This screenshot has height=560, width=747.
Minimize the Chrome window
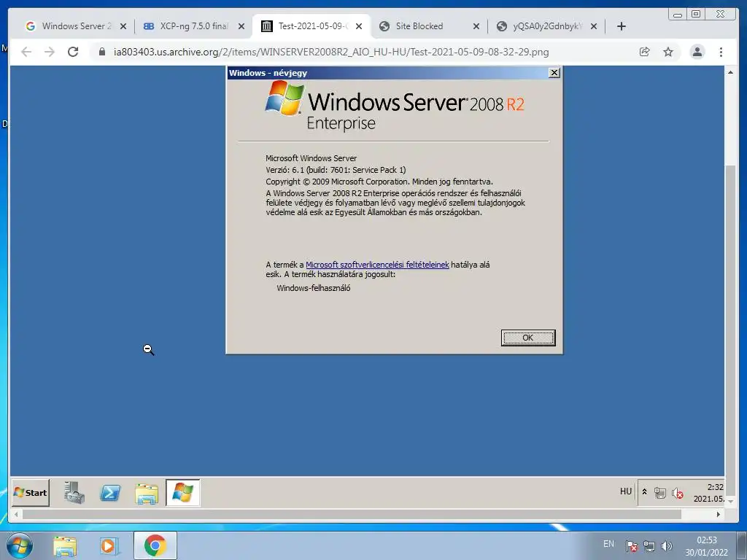(x=678, y=15)
